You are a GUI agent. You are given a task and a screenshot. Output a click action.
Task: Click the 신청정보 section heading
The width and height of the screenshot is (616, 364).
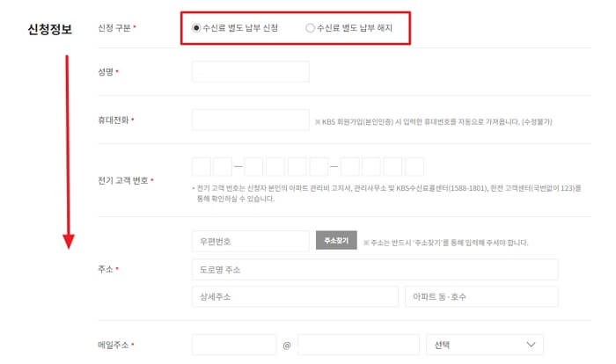click(50, 29)
